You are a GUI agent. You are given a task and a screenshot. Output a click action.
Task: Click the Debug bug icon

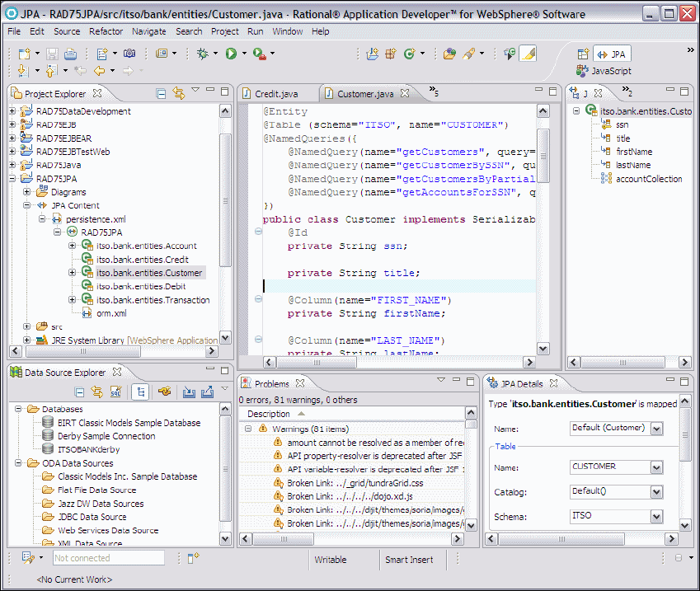tap(203, 54)
